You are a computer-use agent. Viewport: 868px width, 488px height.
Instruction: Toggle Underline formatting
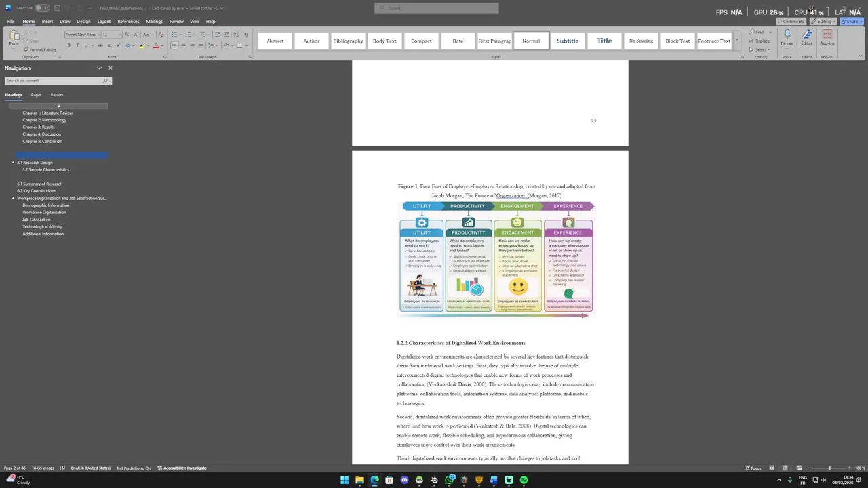[86, 45]
